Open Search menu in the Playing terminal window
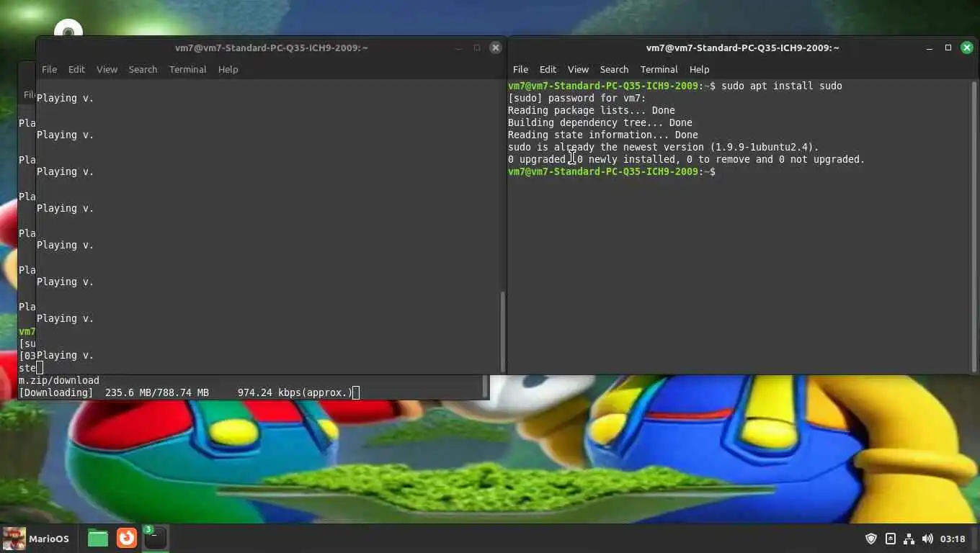This screenshot has width=980, height=553. point(143,69)
